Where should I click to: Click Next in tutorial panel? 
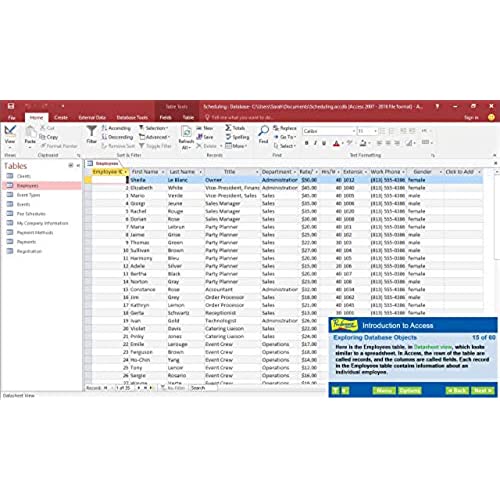[x=483, y=390]
